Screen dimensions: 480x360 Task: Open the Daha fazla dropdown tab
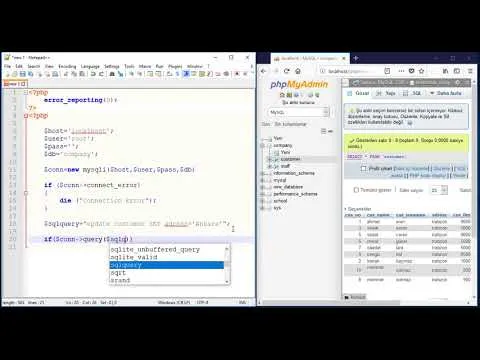pos(445,93)
